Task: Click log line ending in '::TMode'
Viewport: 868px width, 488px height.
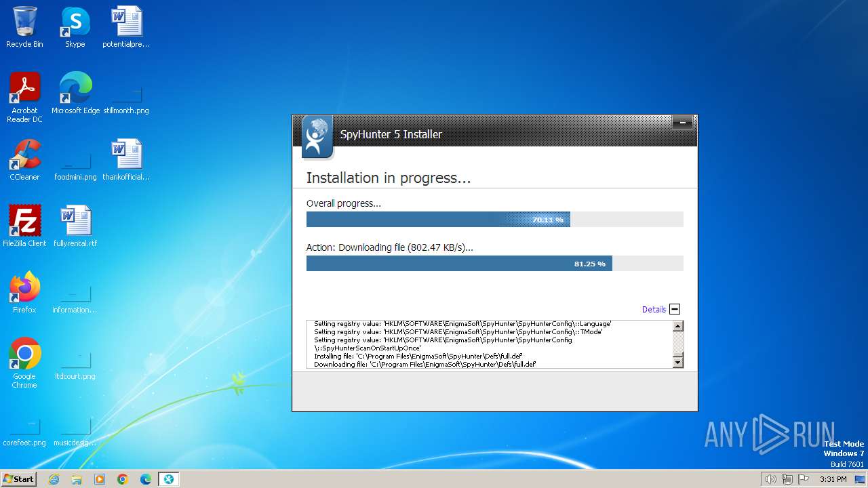Action: (x=458, y=332)
